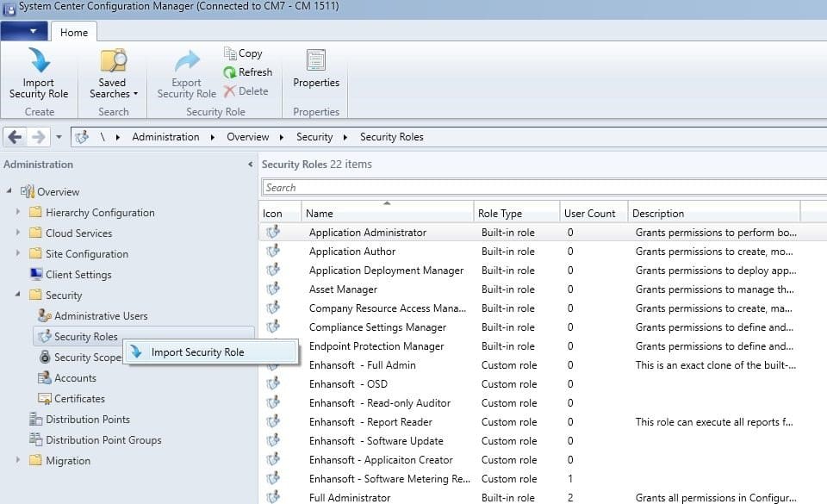Collapse the Overview tree node
This screenshot has height=504, width=827.
[x=9, y=190]
